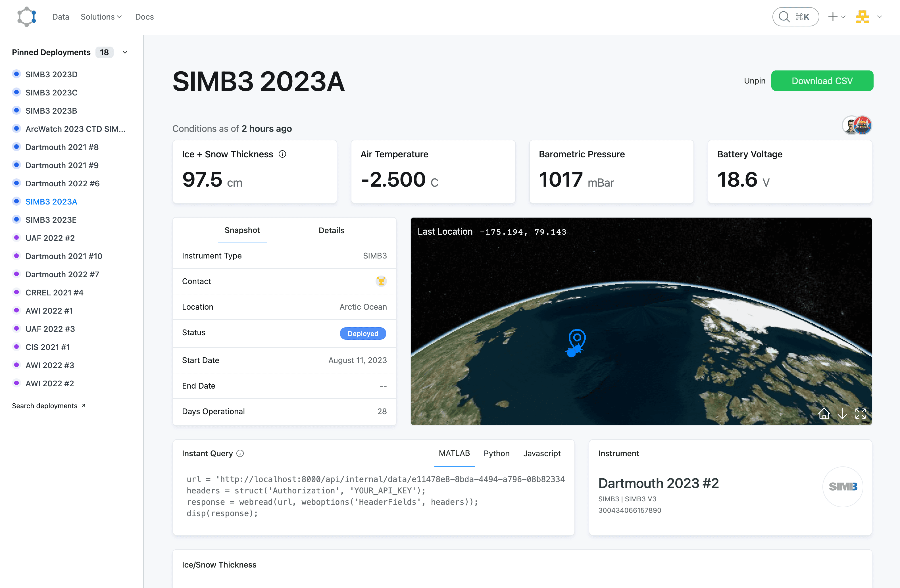Open Dartmouth 2021 #8 deployment
This screenshot has width=900, height=588.
tap(62, 147)
